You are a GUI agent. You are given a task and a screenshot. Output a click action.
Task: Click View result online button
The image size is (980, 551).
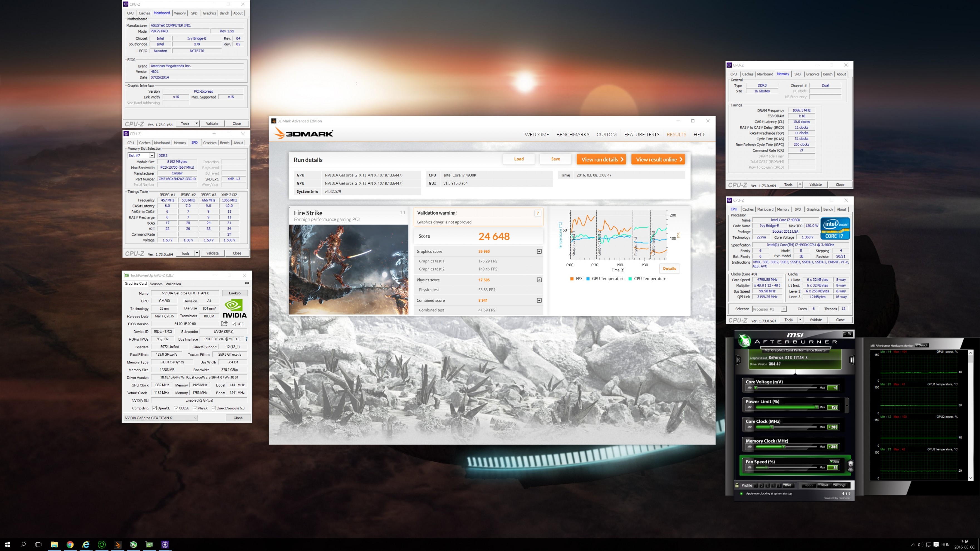pos(658,159)
